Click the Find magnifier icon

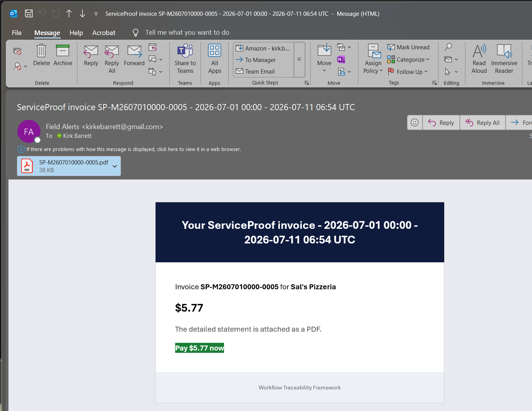(x=448, y=47)
